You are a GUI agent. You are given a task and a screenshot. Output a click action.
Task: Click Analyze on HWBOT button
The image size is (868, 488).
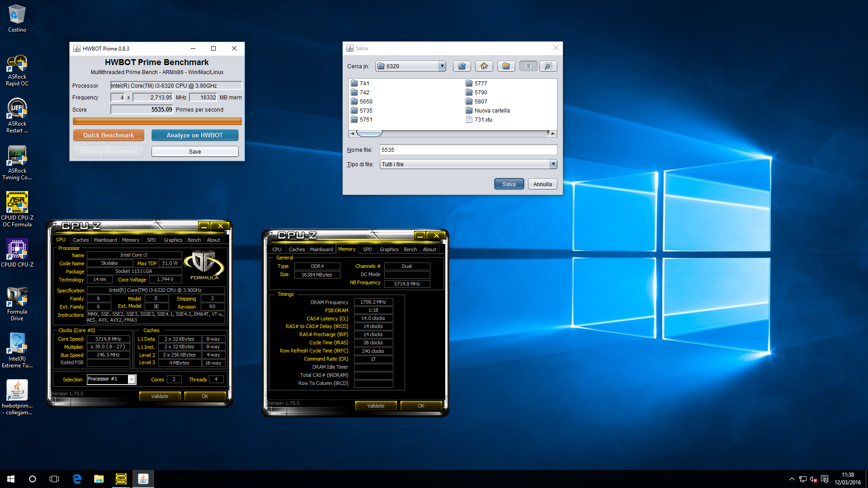coord(195,135)
